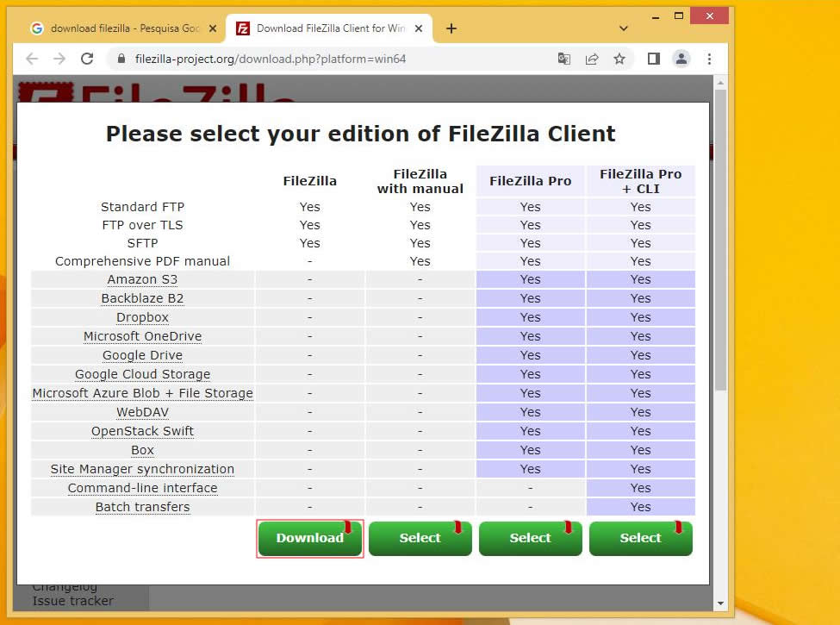Select FileZilla Pro + CLI edition

641,538
